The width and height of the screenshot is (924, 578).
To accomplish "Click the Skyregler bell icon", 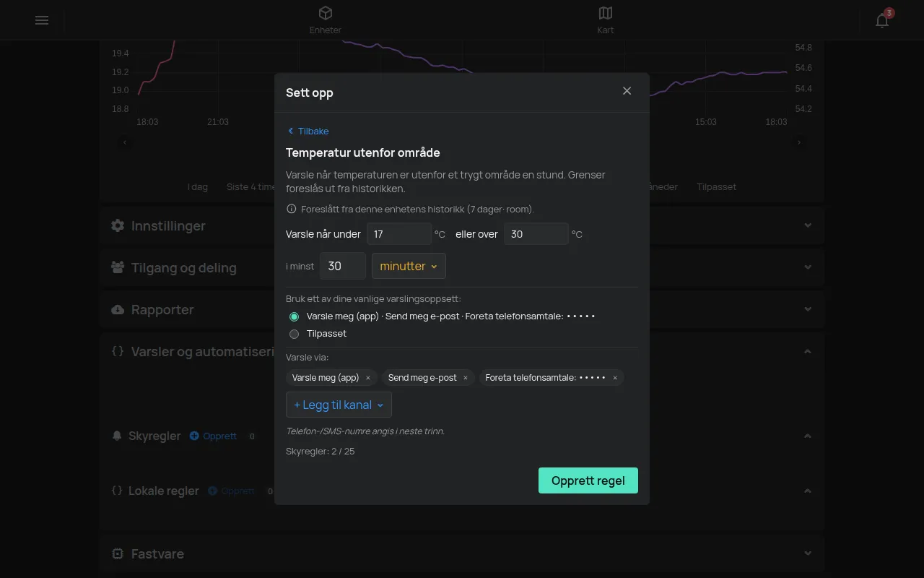I will point(117,436).
